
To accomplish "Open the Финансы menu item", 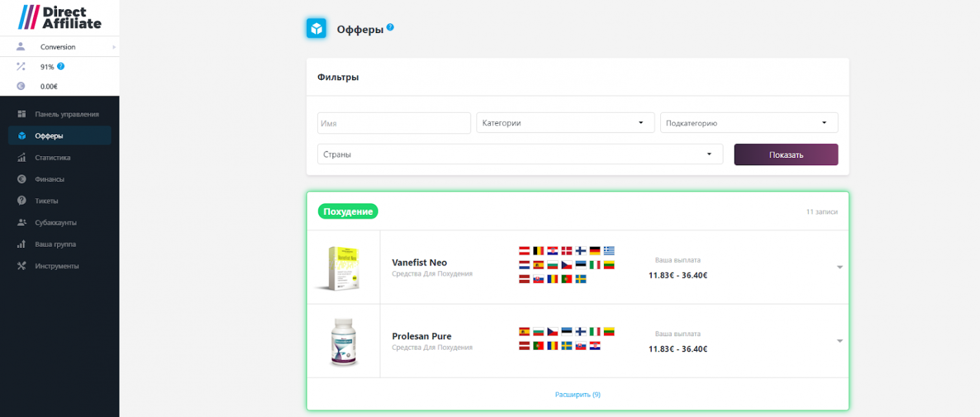I will click(x=49, y=179).
